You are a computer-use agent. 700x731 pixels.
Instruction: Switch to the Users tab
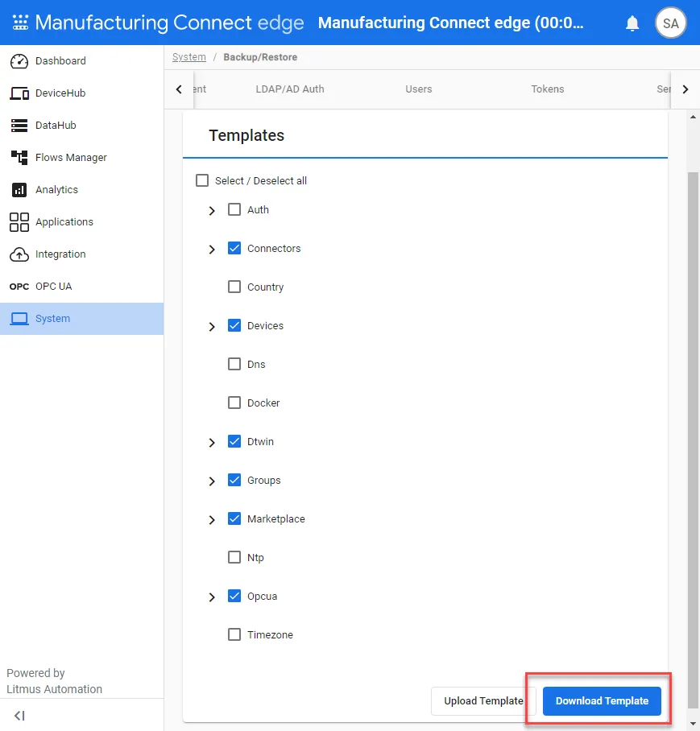pyautogui.click(x=418, y=89)
